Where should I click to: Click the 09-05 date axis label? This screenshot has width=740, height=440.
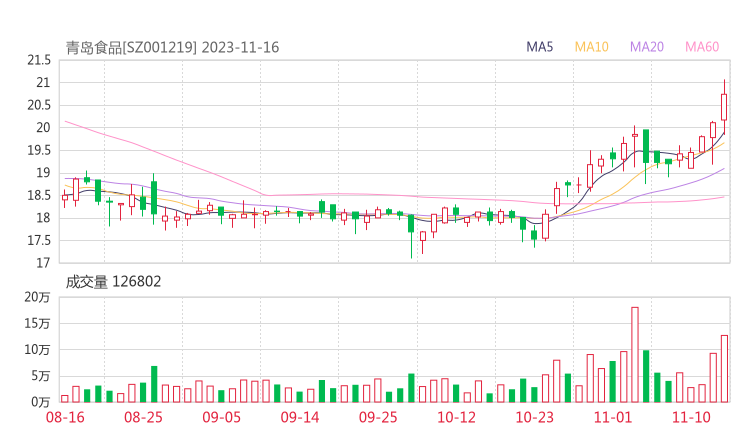pos(221,417)
